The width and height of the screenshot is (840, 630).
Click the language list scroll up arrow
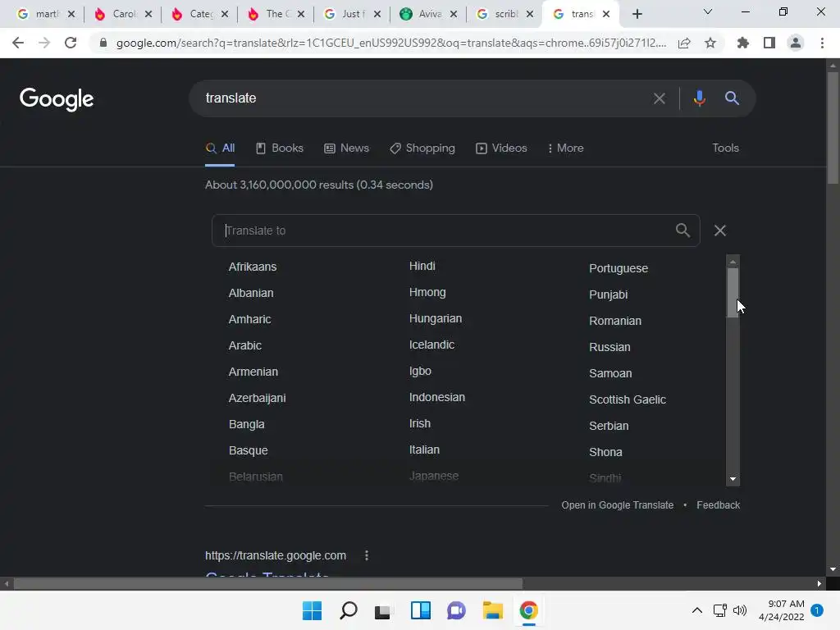tap(733, 261)
